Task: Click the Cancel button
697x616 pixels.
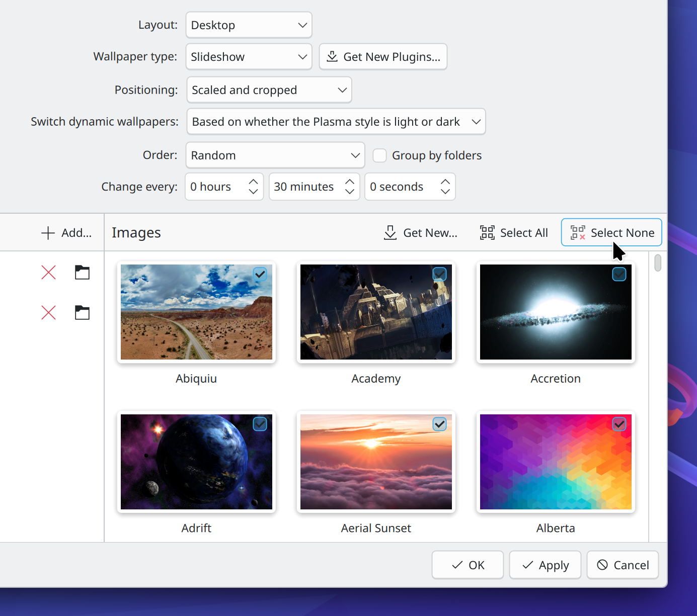Action: (x=623, y=565)
